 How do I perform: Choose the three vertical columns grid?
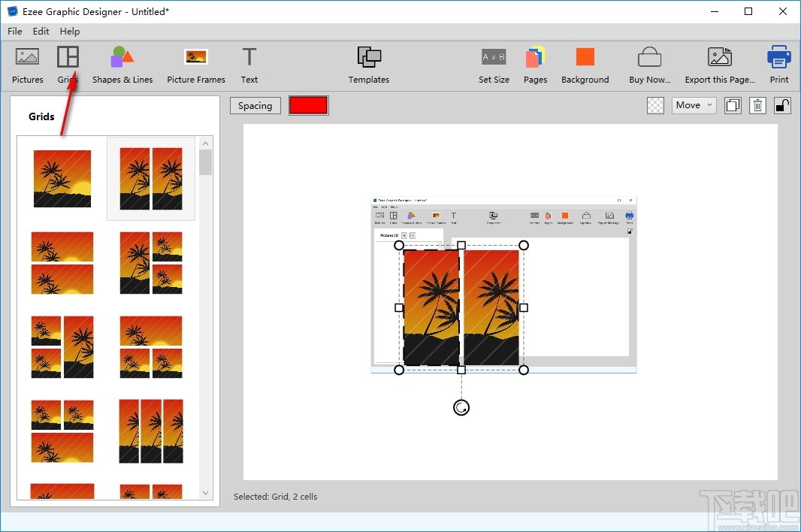coord(151,431)
